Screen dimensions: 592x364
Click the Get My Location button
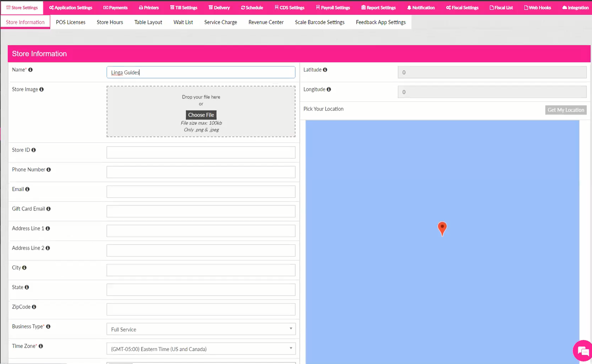(566, 110)
